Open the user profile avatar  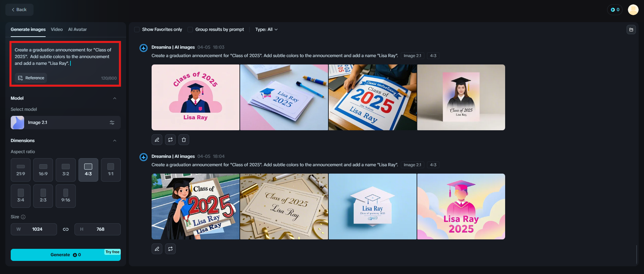click(633, 10)
